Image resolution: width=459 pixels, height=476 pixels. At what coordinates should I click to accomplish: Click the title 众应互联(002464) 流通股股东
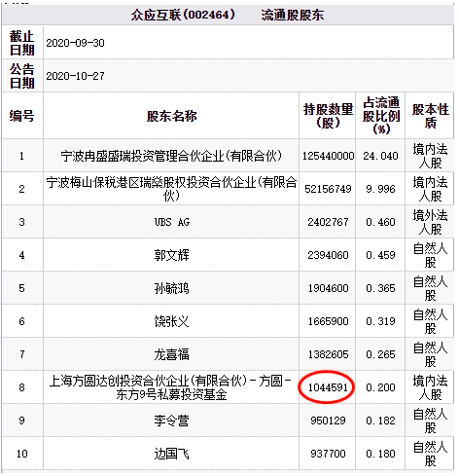[228, 15]
